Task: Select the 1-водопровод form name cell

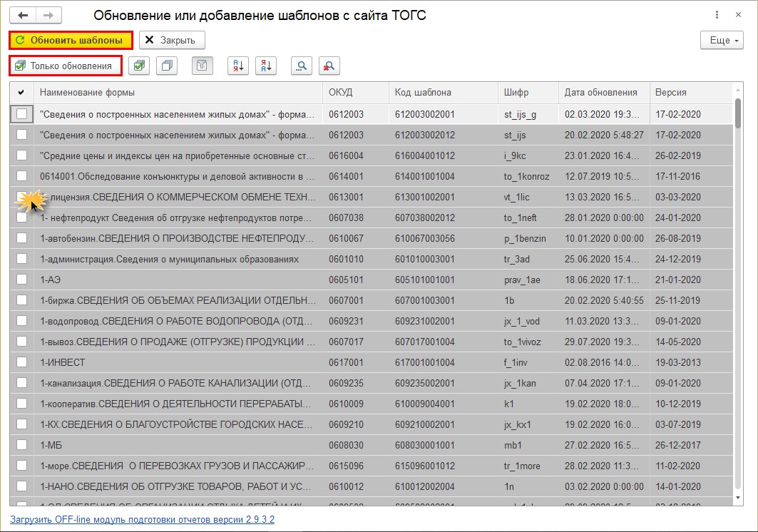Action: [x=178, y=321]
